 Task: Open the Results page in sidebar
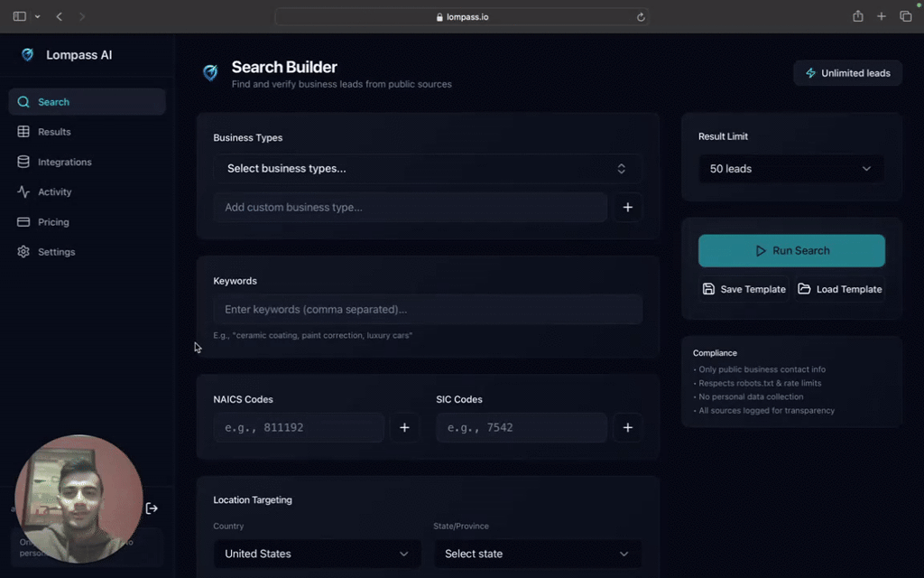87,132
